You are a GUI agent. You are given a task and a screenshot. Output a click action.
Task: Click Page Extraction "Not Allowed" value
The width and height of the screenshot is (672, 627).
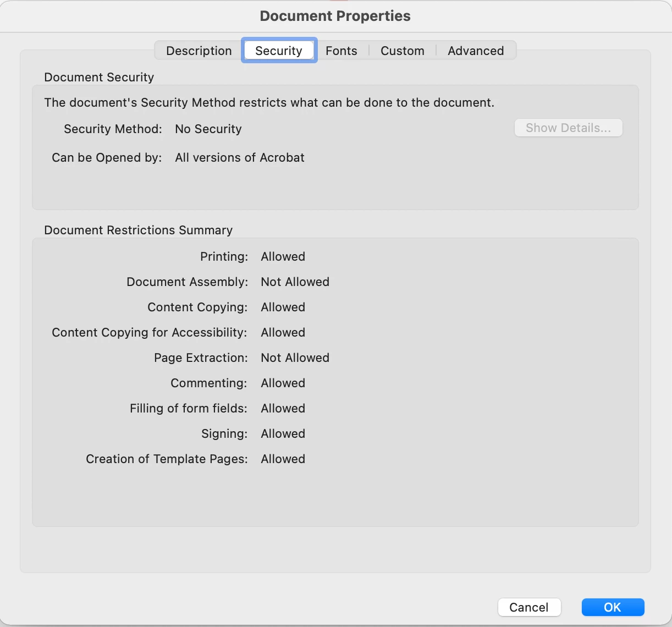pyautogui.click(x=295, y=358)
